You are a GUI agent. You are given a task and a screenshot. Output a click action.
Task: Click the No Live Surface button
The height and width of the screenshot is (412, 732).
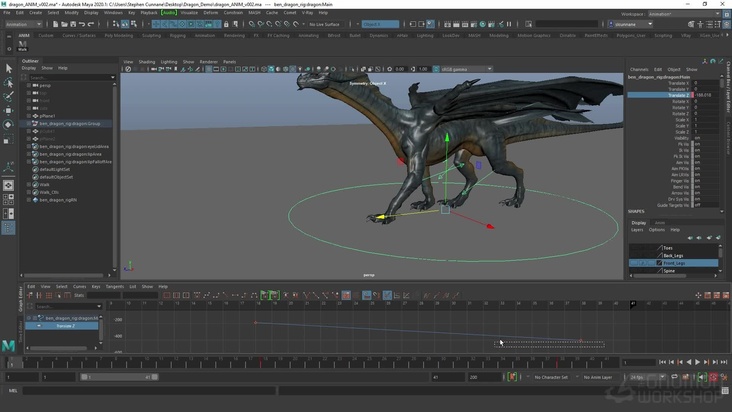pyautogui.click(x=325, y=24)
